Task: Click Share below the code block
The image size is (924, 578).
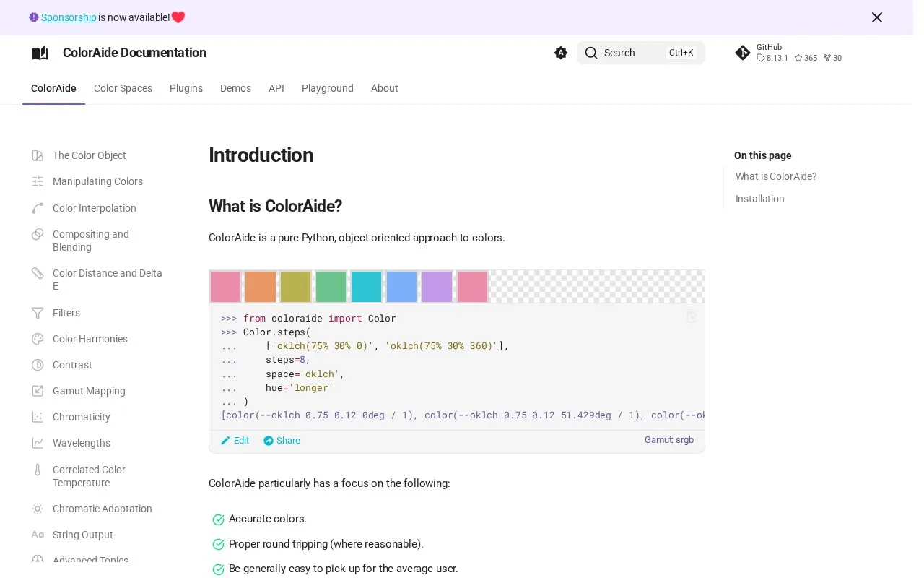Action: click(x=282, y=441)
